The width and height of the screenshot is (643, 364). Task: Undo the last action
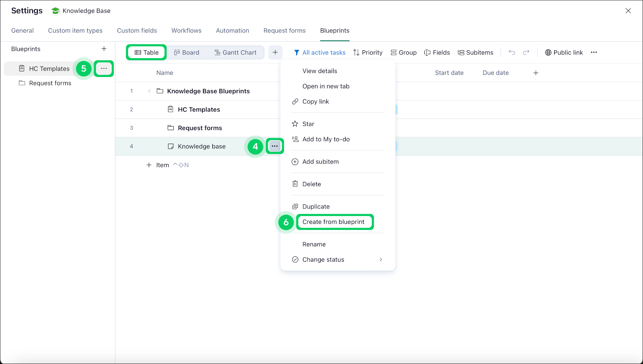pos(512,52)
